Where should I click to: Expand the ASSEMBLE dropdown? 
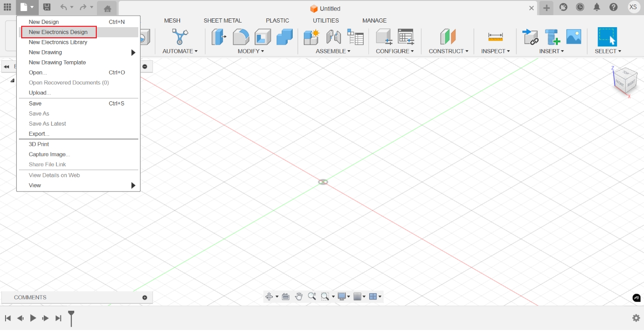click(x=333, y=51)
